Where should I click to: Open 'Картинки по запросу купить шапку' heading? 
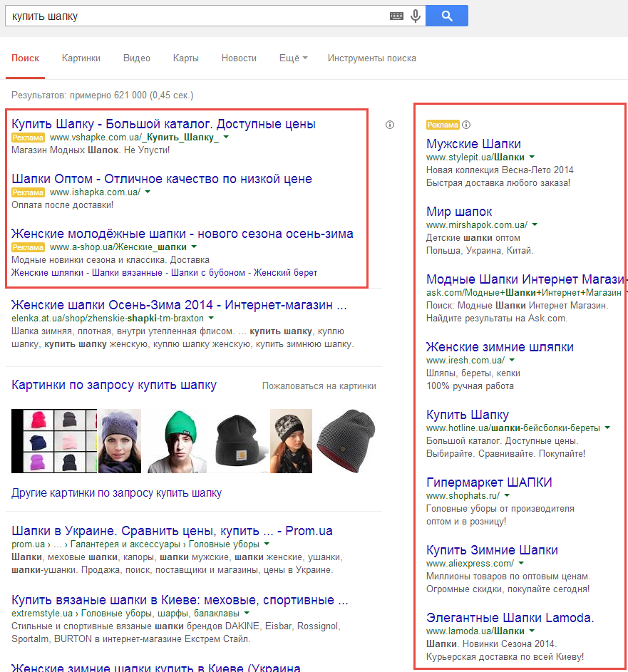click(x=114, y=385)
